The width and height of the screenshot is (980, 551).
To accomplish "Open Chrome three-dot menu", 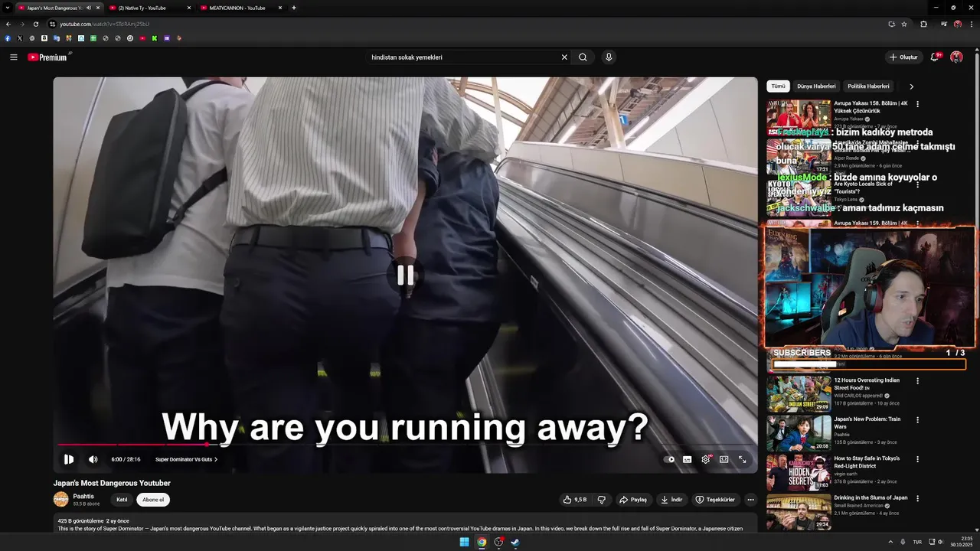I will click(972, 24).
